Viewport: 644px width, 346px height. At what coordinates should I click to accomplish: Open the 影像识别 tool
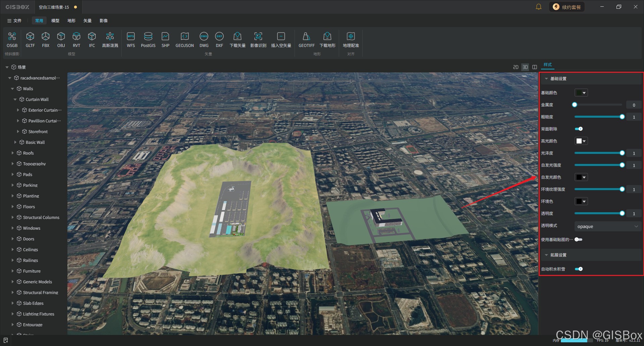pyautogui.click(x=258, y=40)
